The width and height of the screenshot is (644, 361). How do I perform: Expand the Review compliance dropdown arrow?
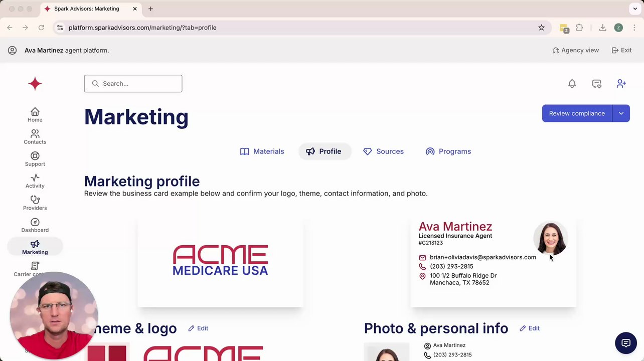(x=621, y=113)
